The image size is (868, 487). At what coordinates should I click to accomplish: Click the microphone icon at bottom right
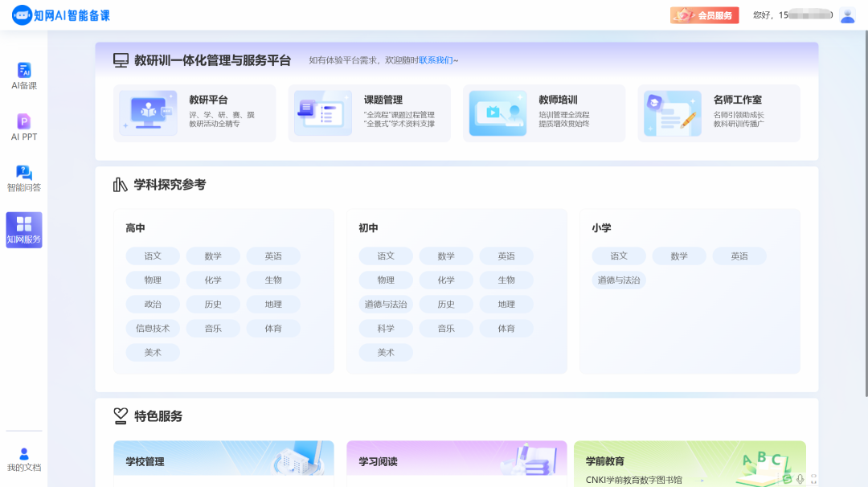[x=800, y=479]
